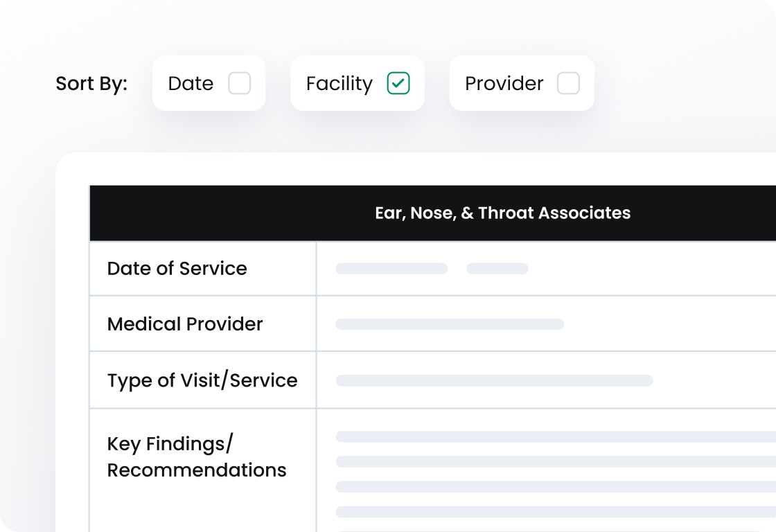
Task: Click the "Date of Service" row label
Action: (x=177, y=268)
